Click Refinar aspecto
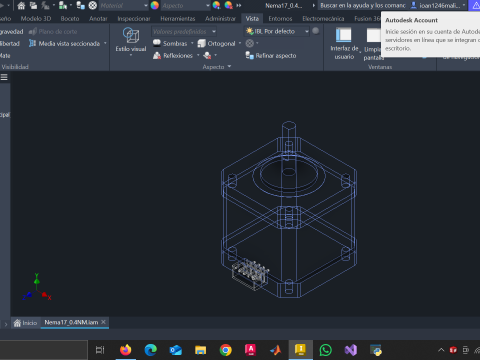480x360 pixels. [271, 55]
